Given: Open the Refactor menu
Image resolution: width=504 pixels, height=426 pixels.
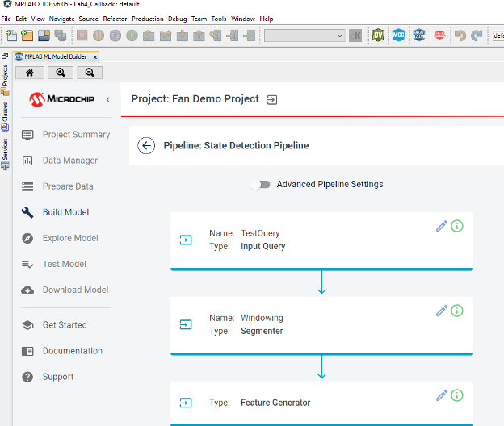Looking at the screenshot, I should [x=116, y=19].
